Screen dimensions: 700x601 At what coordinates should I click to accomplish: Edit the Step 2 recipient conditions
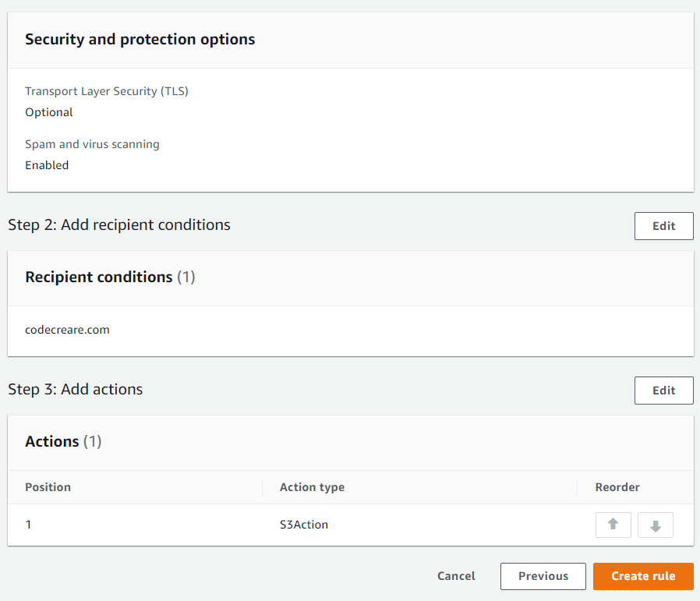663,226
